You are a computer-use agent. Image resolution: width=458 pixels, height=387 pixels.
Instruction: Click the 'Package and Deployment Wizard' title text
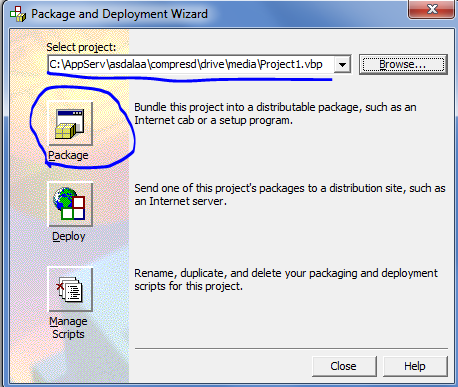pos(119,14)
